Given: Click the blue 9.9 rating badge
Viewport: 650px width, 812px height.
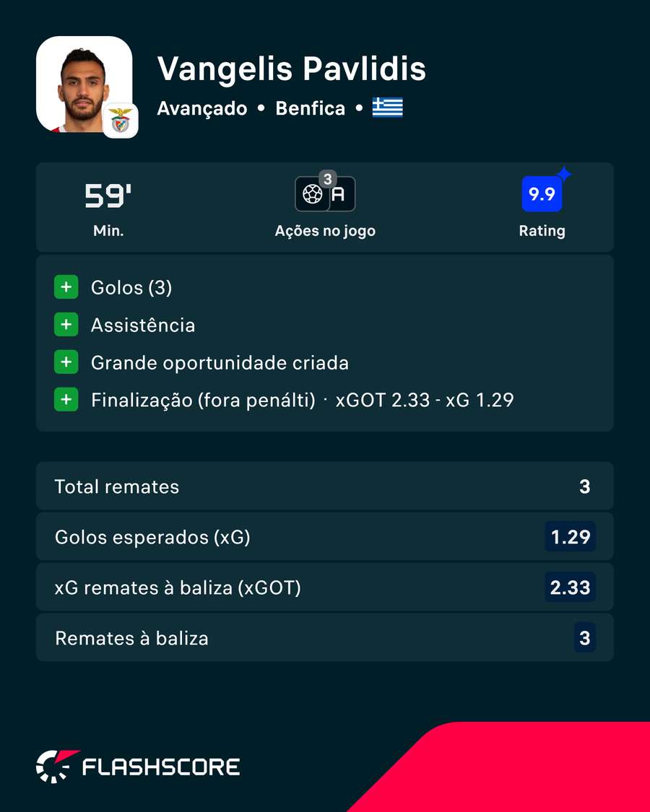Looking at the screenshot, I should tap(542, 193).
